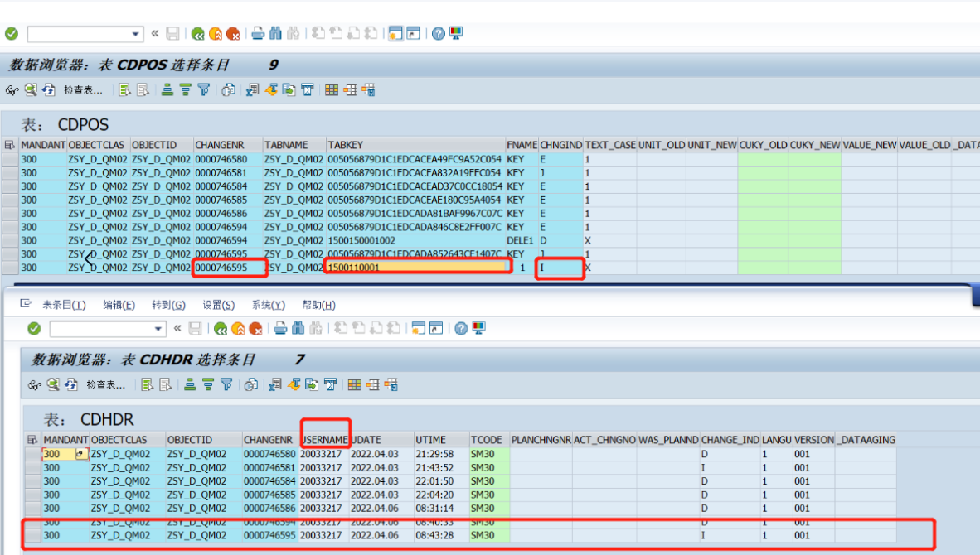The height and width of the screenshot is (555, 980).
Task: Open the 设置(S) menu
Action: (x=217, y=305)
